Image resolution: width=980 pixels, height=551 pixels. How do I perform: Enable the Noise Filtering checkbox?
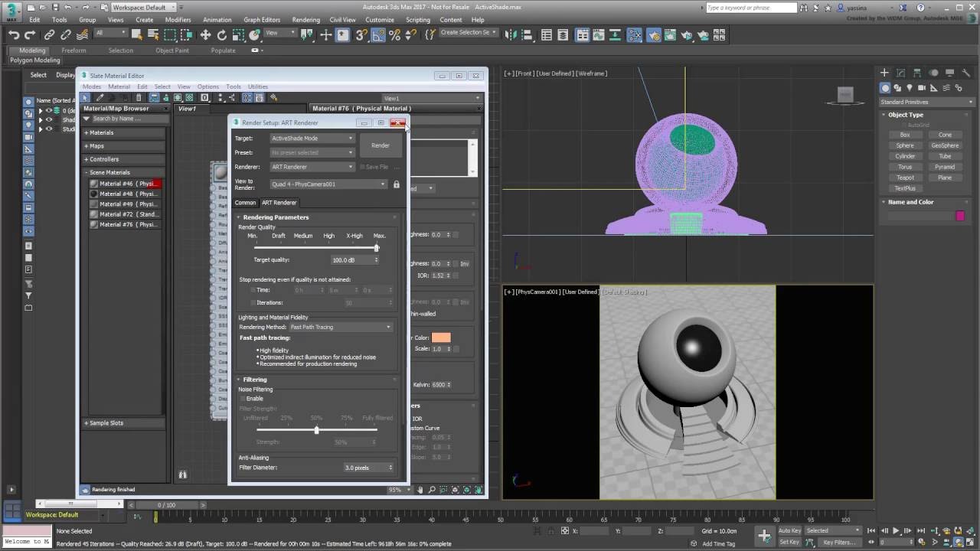[243, 399]
